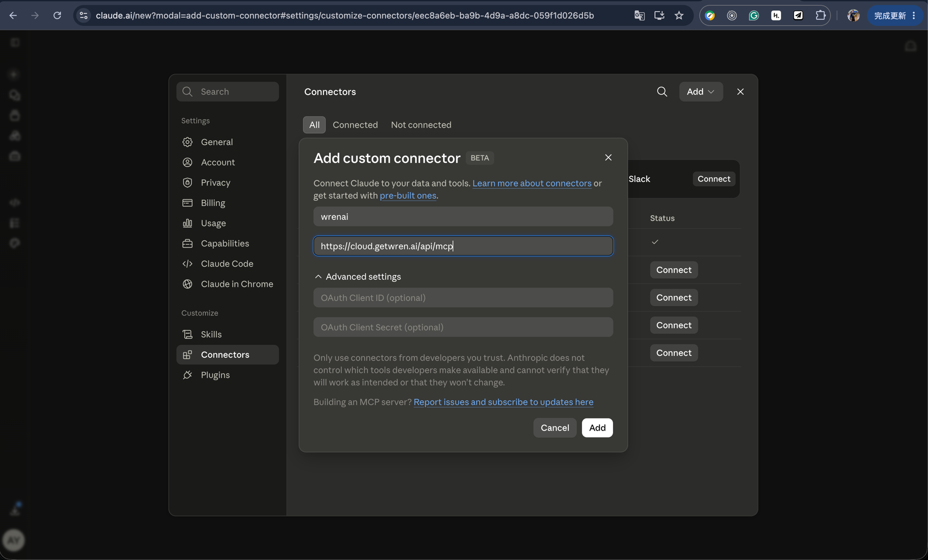928x560 pixels.
Task: Click the Privacy shield icon
Action: coord(187,182)
